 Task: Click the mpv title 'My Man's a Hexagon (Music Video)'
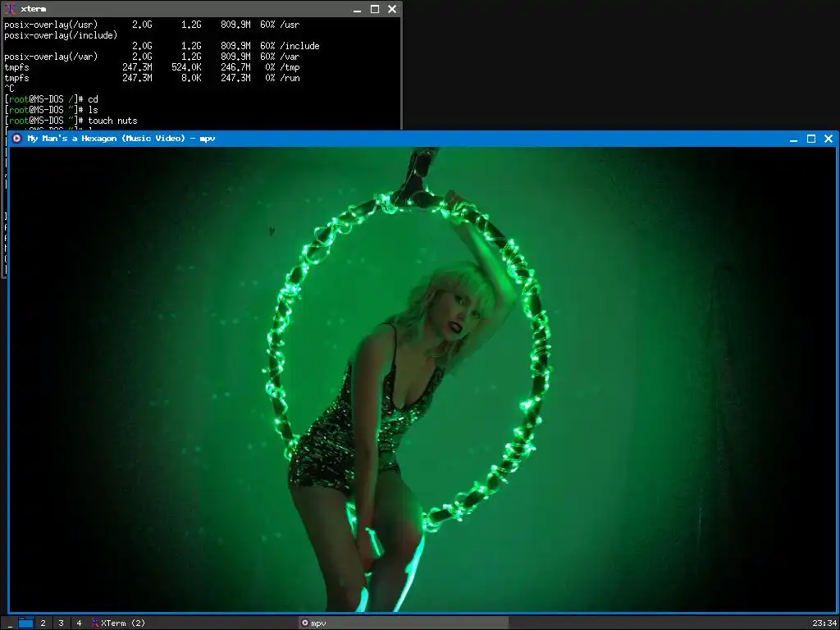point(106,138)
